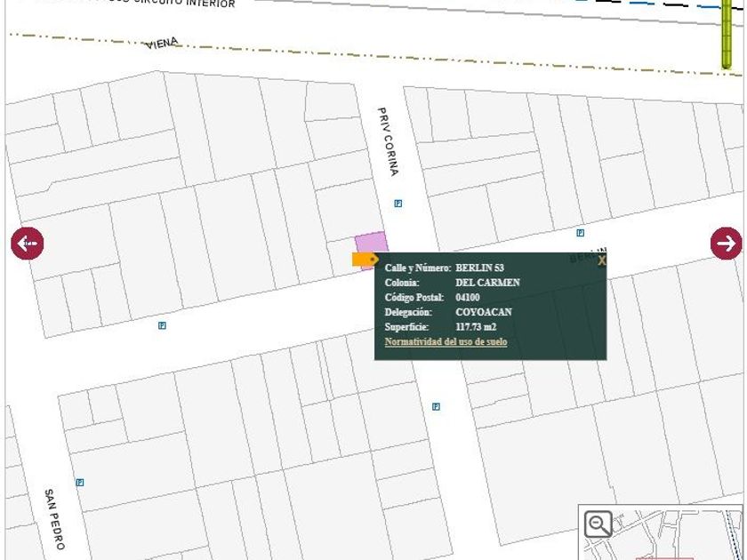Viewport: 747px width, 560px height.
Task: Click the green vertical zoom slider bar
Action: [727, 34]
